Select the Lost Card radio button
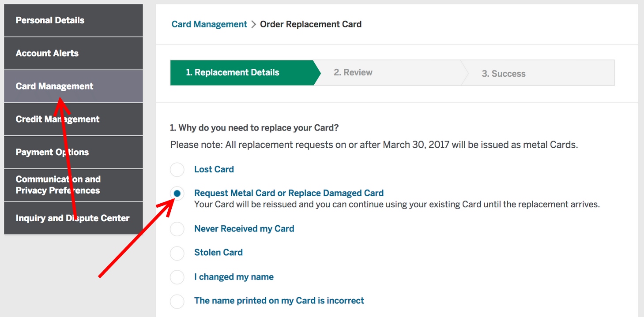This screenshot has height=317, width=644. point(177,169)
